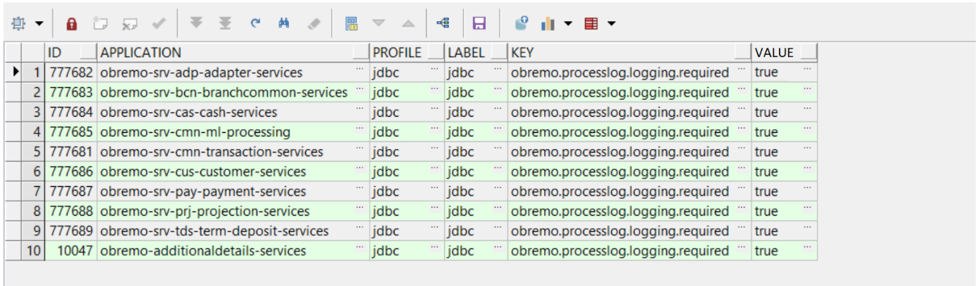Screen dimensions: 980x286
Task: Select row 5 via its row number
Action: (33, 152)
